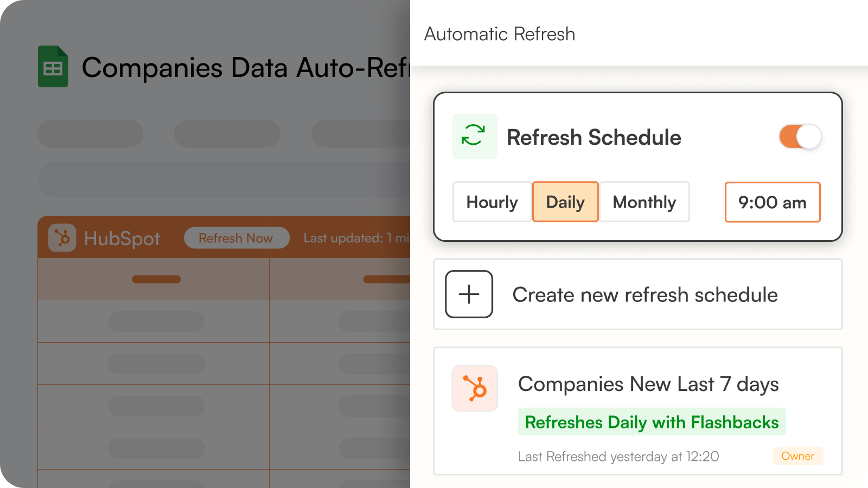Viewport: 868px width, 488px height.
Task: Open the 9:00 am time picker
Action: tap(772, 202)
